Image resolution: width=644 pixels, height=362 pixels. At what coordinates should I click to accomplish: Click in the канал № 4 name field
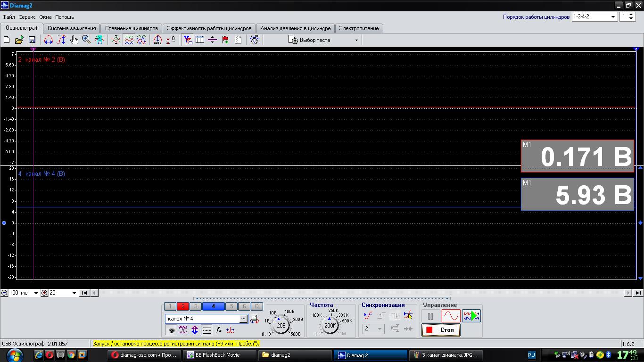(x=203, y=319)
